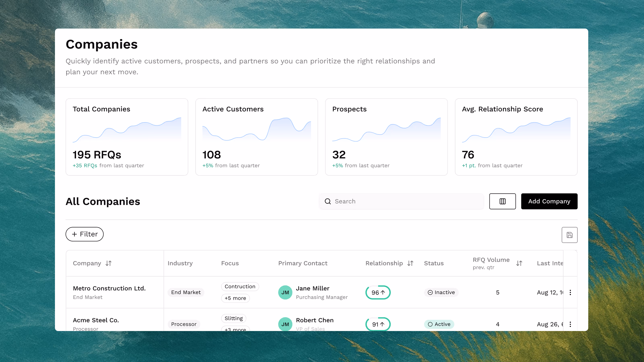Expand the +3 more focus tags
Viewport: 644px width, 362px height.
[x=235, y=329]
